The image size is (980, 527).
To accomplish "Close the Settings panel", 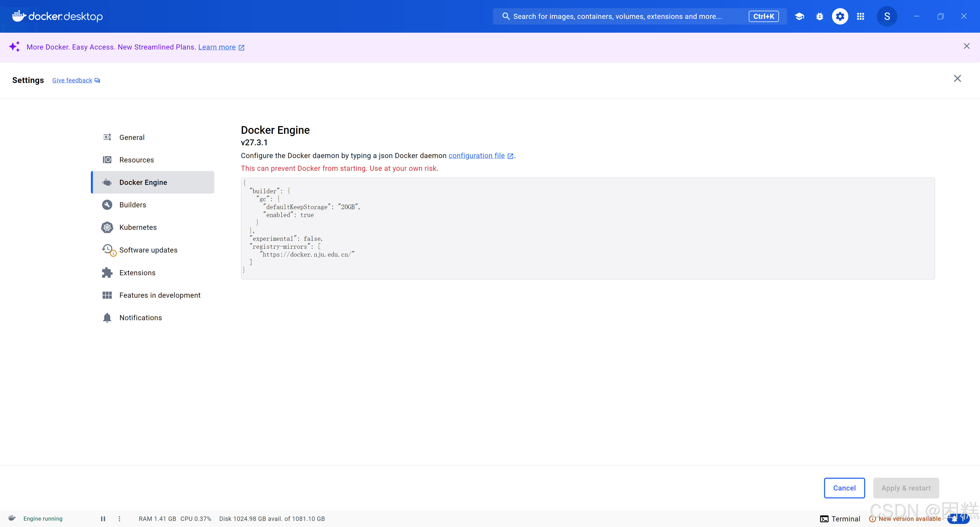I will (958, 78).
